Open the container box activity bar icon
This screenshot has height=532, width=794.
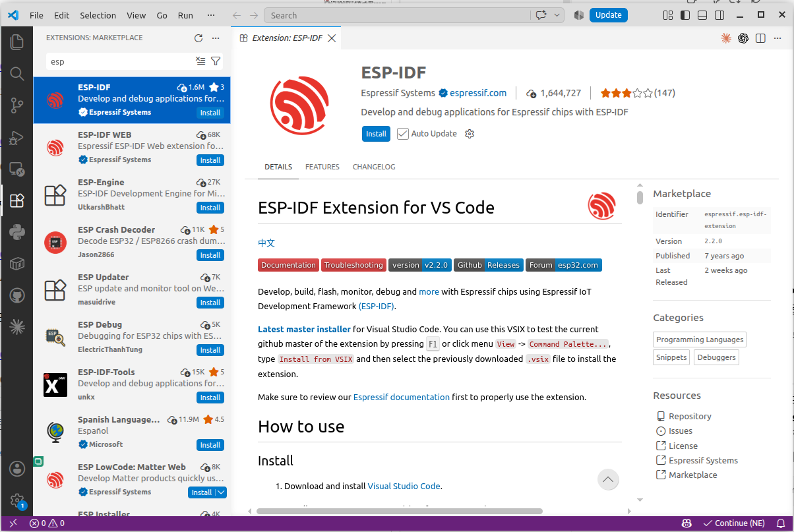(17, 264)
